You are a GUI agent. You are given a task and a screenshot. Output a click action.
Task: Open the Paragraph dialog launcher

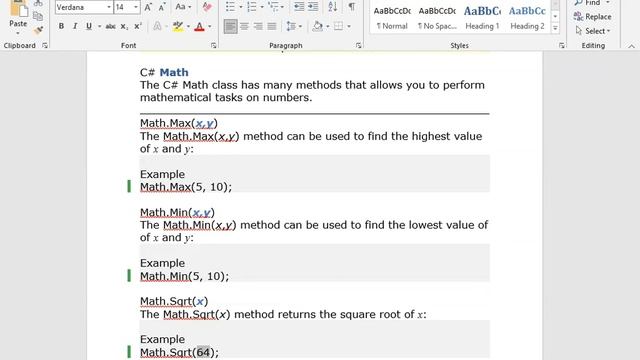(358, 46)
